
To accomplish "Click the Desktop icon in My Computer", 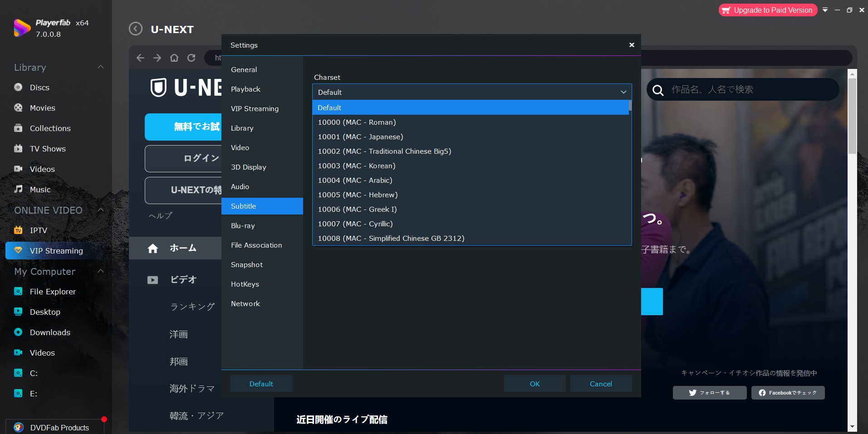I will point(18,312).
